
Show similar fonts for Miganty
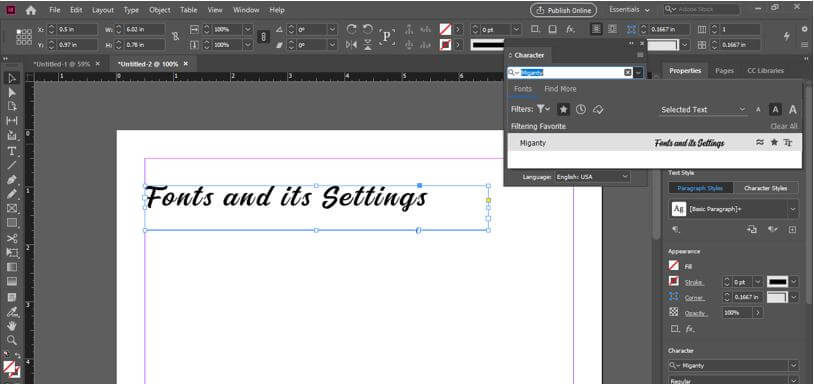(x=760, y=142)
